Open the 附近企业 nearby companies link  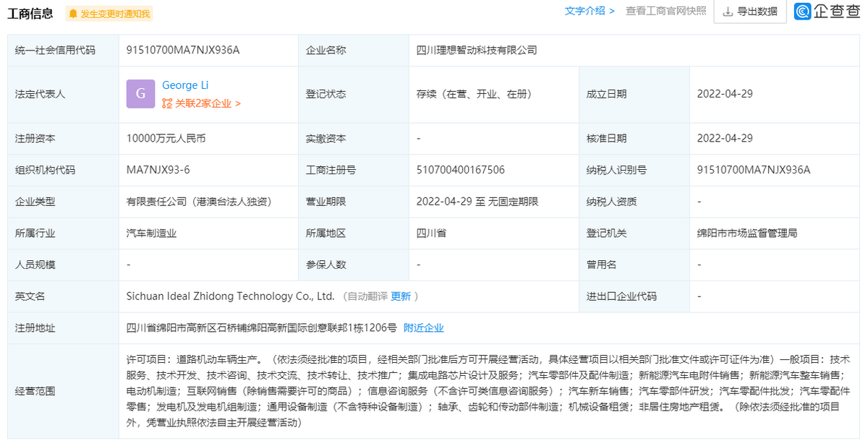pos(423,327)
